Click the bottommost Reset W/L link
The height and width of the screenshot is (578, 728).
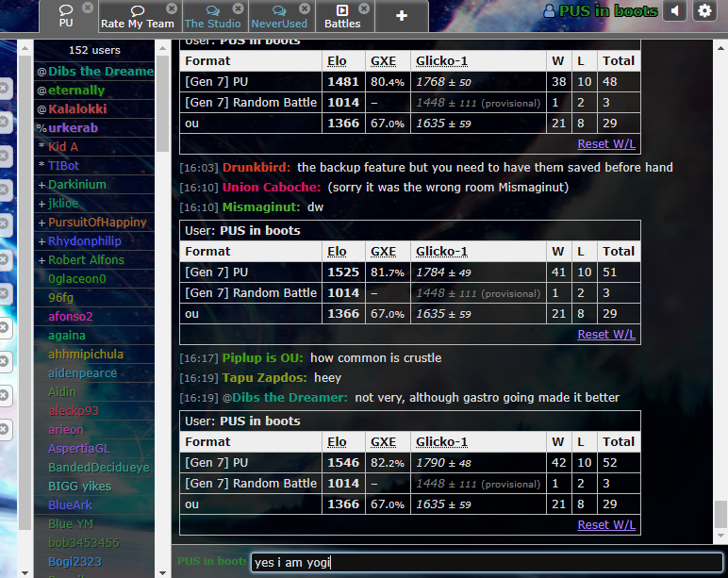[606, 525]
